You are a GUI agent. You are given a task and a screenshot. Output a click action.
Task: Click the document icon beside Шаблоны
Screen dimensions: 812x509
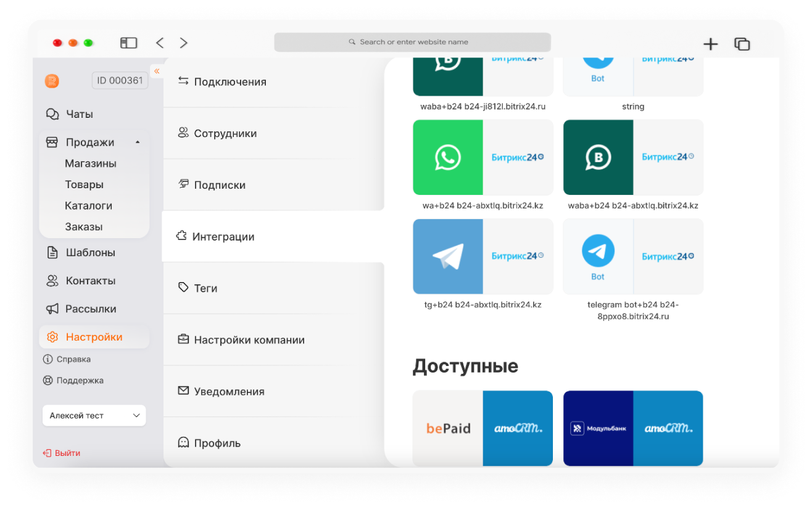(52, 252)
